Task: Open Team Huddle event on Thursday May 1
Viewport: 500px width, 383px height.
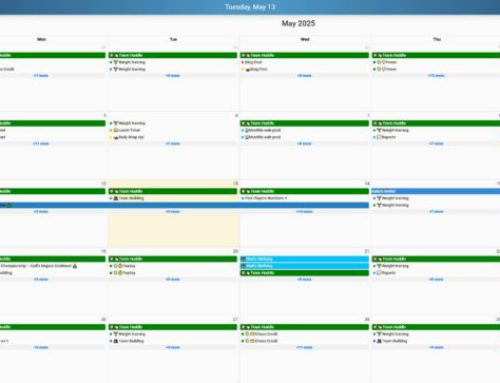Action: (436, 55)
